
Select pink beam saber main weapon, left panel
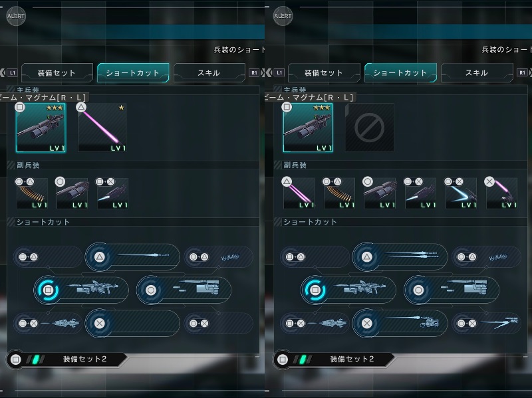click(x=102, y=128)
